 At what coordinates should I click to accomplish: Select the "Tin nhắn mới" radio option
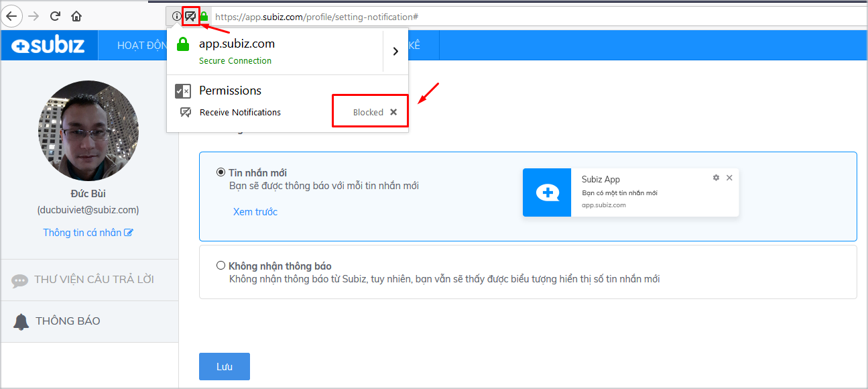click(221, 172)
